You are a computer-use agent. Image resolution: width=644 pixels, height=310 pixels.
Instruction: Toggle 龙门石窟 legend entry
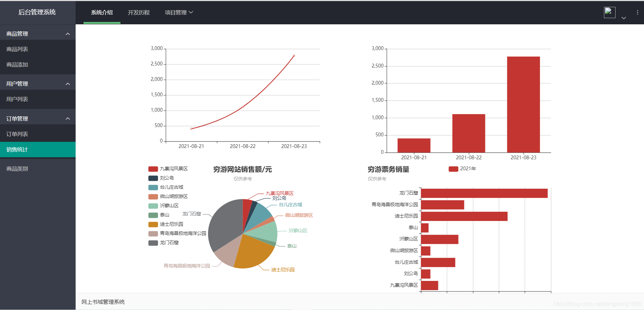pyautogui.click(x=164, y=243)
